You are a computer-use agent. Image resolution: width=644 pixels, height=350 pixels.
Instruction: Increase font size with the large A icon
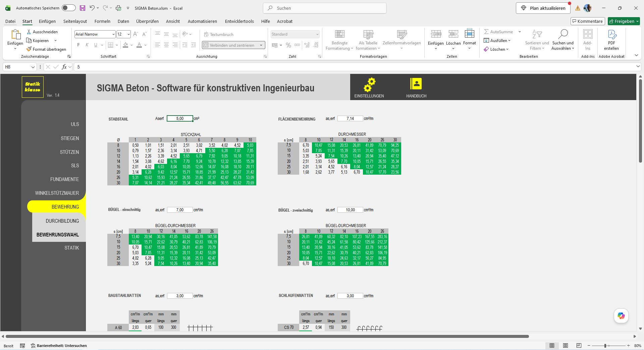point(136,34)
